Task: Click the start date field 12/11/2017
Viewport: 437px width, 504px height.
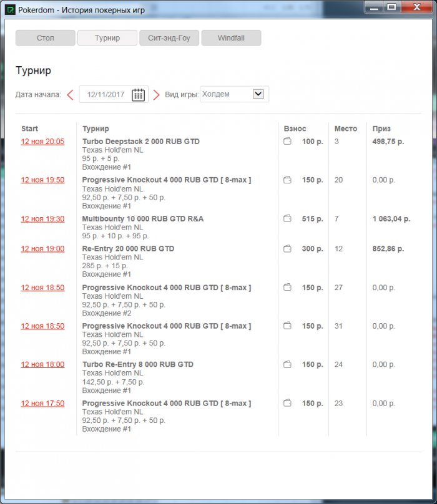Action: (106, 95)
